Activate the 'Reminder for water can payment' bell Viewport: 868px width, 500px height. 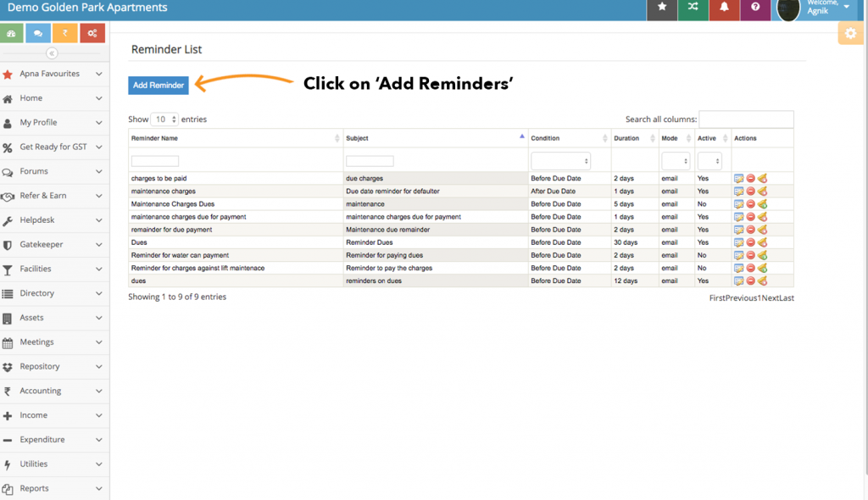(763, 255)
